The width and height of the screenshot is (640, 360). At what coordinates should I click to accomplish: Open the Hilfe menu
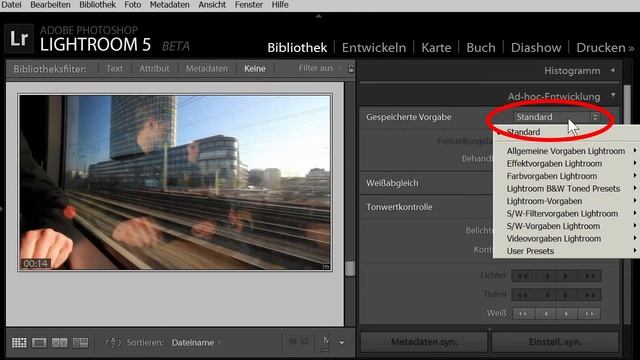tap(280, 5)
